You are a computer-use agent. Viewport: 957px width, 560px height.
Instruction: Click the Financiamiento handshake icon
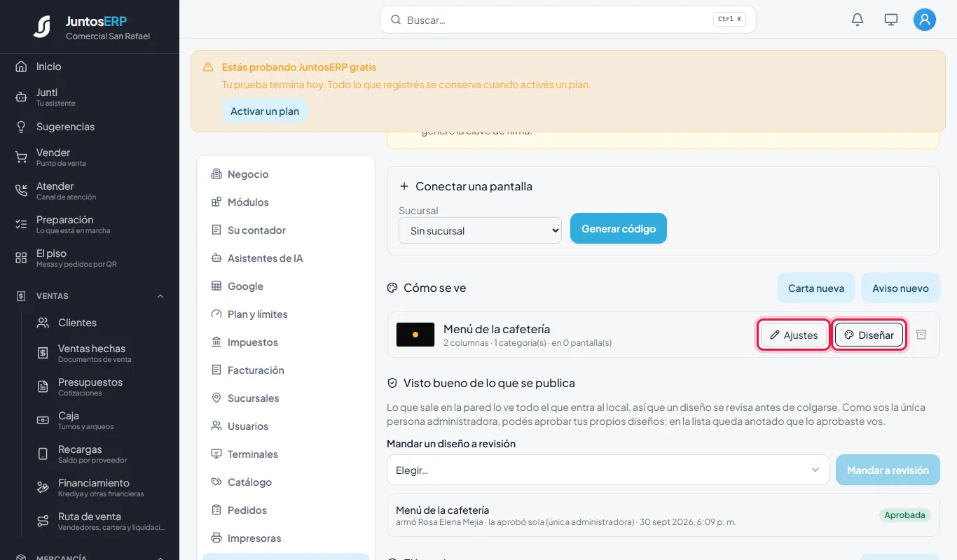click(x=43, y=488)
